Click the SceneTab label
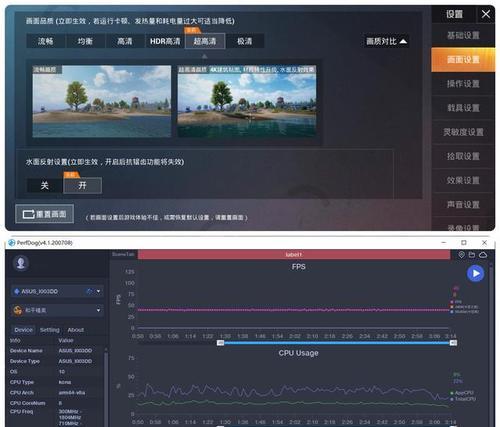 tap(123, 254)
